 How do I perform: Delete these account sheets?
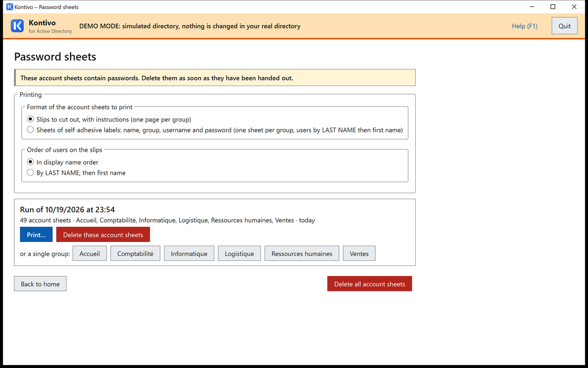(103, 235)
